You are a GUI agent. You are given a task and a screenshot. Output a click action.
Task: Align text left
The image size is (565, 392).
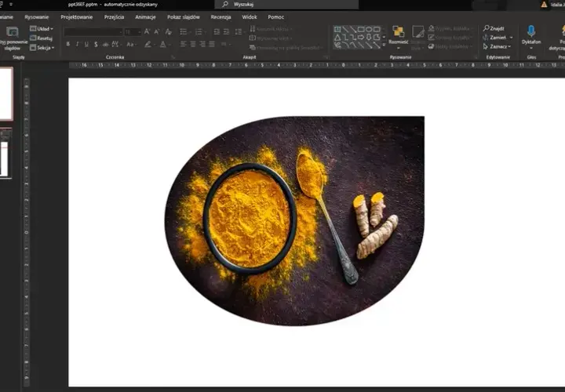click(184, 44)
